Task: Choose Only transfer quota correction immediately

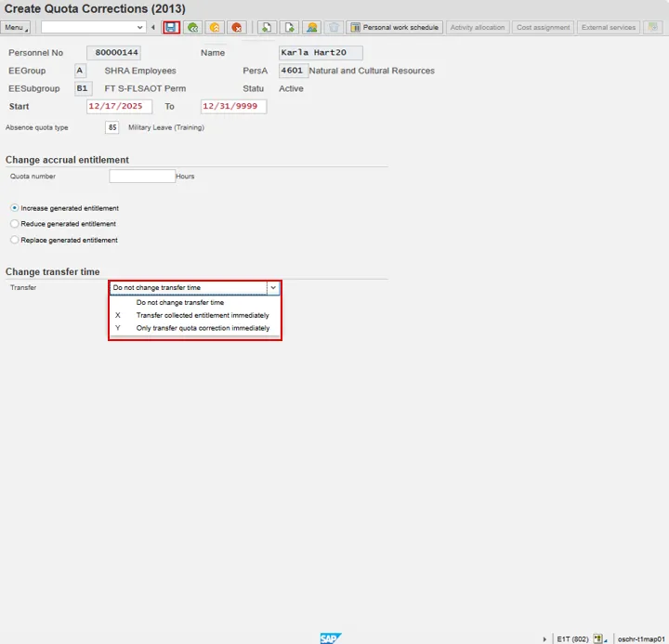Action: [203, 328]
